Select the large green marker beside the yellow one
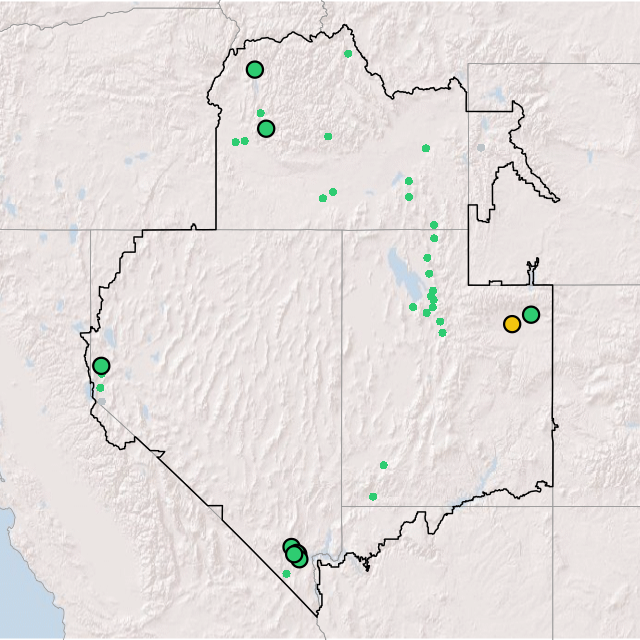This screenshot has width=640, height=640. point(531,315)
